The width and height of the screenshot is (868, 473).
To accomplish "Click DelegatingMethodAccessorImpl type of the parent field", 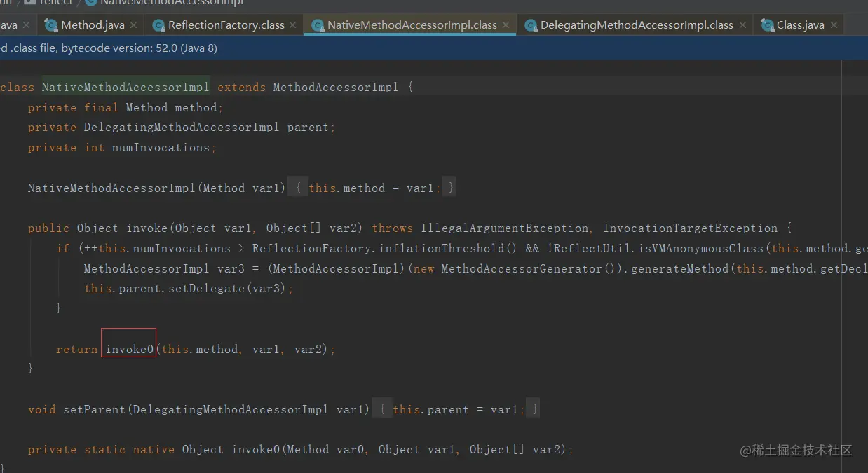I will coord(182,128).
